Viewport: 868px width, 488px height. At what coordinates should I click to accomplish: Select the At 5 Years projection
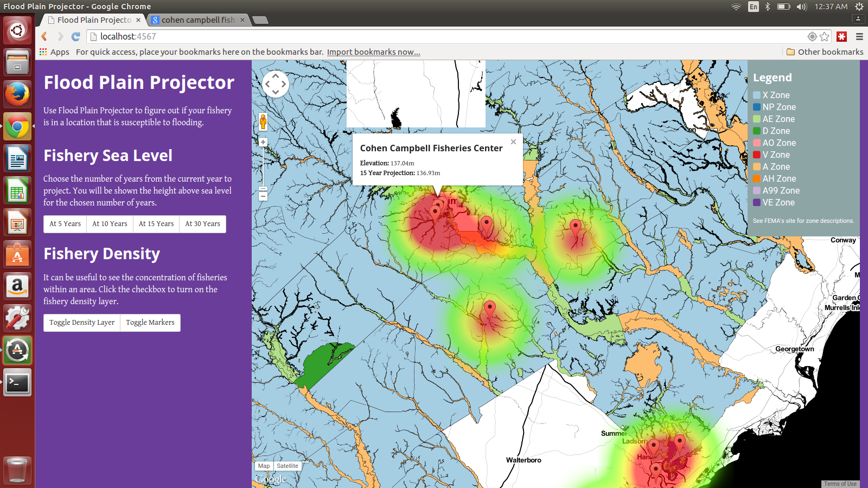[x=65, y=224]
